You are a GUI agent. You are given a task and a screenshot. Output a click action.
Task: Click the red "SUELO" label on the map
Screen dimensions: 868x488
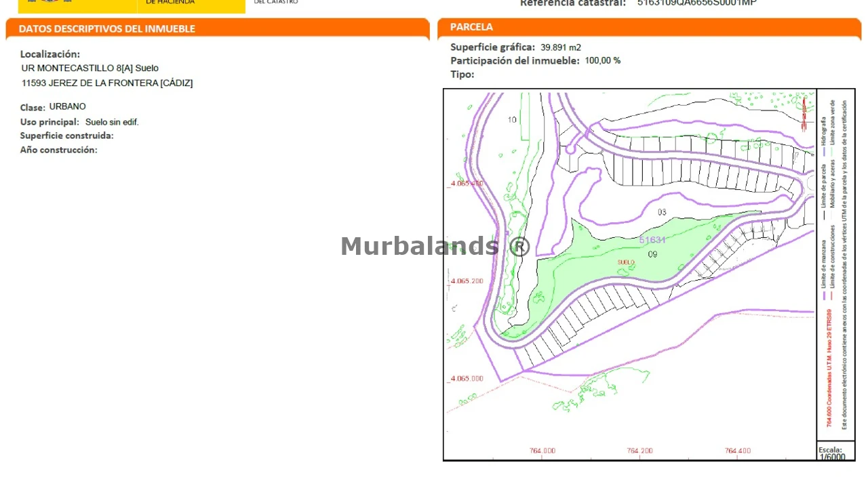tap(626, 262)
